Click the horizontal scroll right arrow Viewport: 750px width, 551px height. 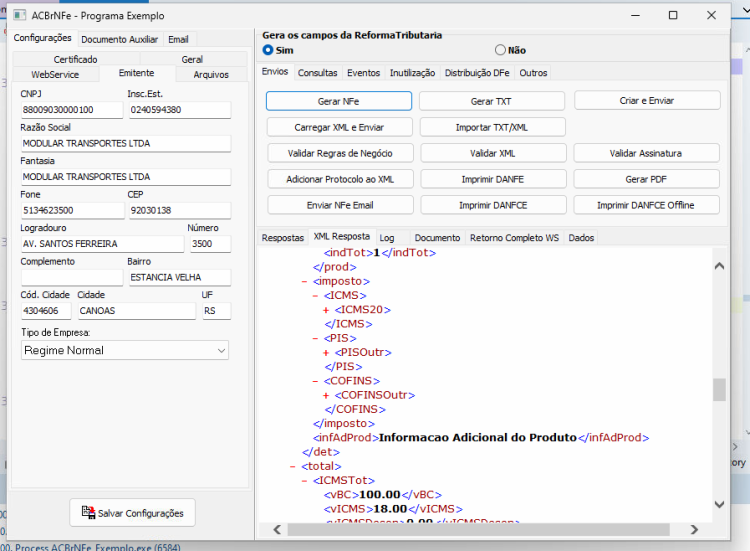694,529
